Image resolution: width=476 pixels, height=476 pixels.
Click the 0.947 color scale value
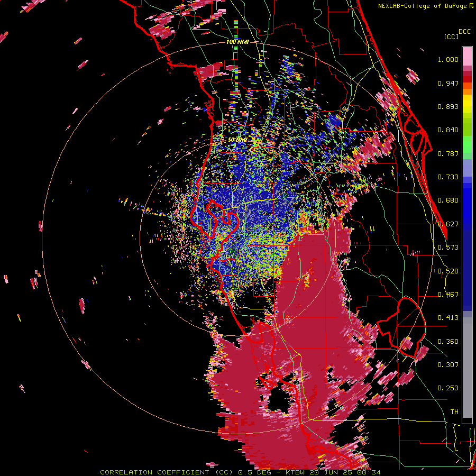tap(448, 83)
